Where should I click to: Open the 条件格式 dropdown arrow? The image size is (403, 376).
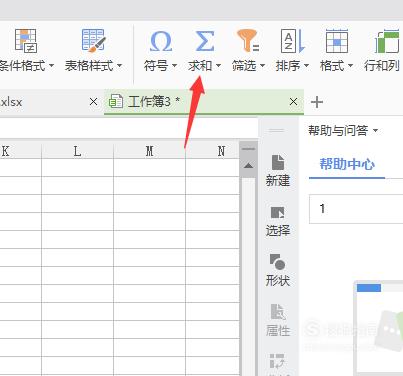coord(51,66)
